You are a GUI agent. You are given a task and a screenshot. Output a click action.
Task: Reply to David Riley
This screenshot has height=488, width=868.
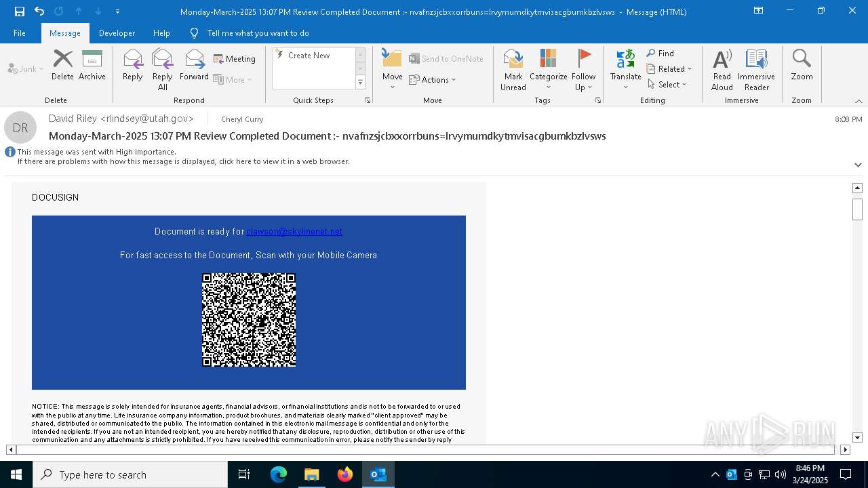click(x=133, y=65)
